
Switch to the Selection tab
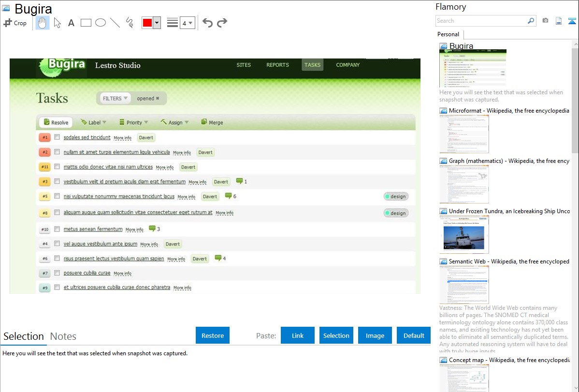[24, 336]
